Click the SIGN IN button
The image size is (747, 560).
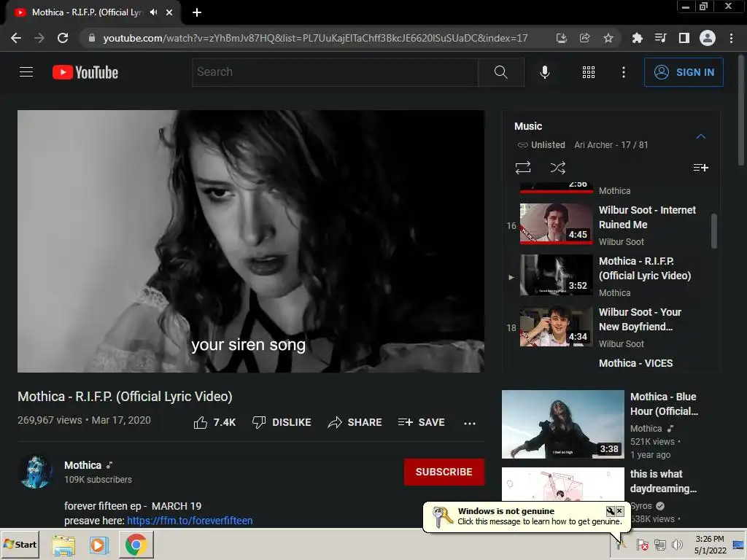click(683, 72)
